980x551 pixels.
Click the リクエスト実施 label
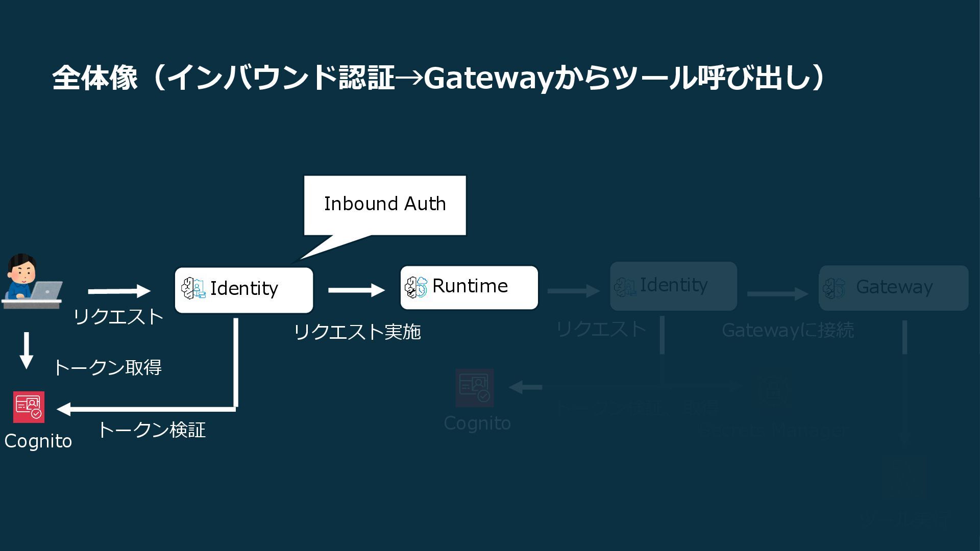[x=357, y=332]
